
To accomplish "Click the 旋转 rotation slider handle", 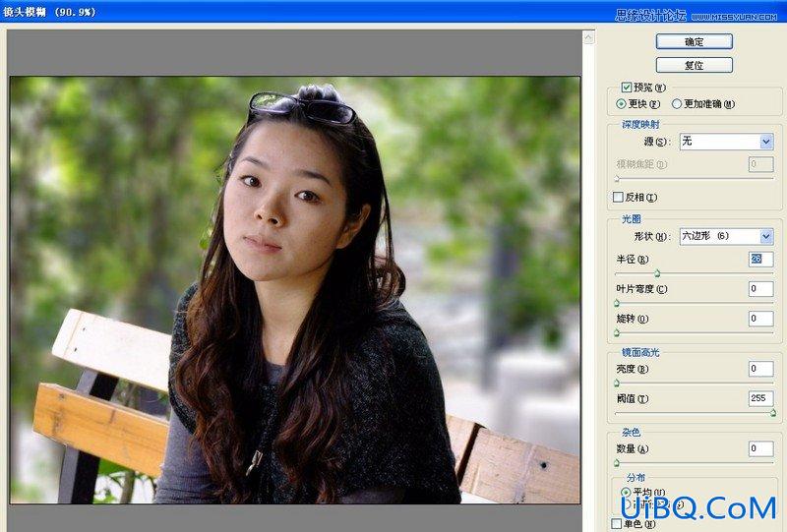I will pos(617,332).
